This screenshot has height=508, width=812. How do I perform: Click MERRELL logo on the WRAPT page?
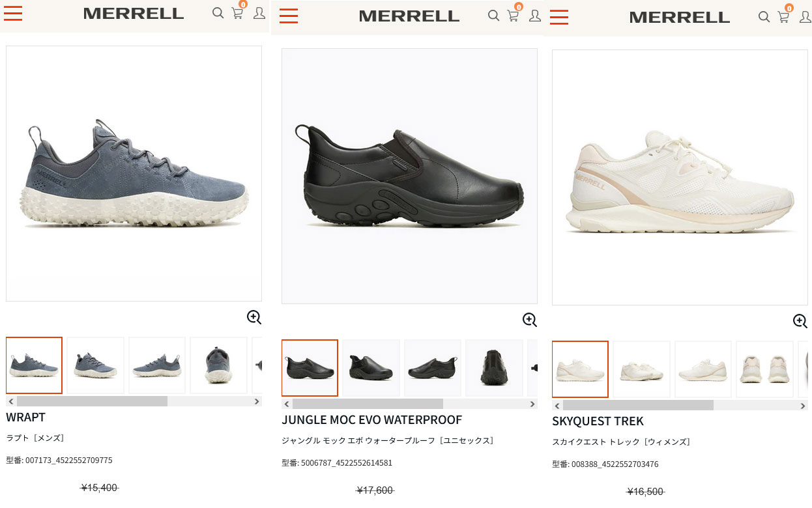[134, 14]
